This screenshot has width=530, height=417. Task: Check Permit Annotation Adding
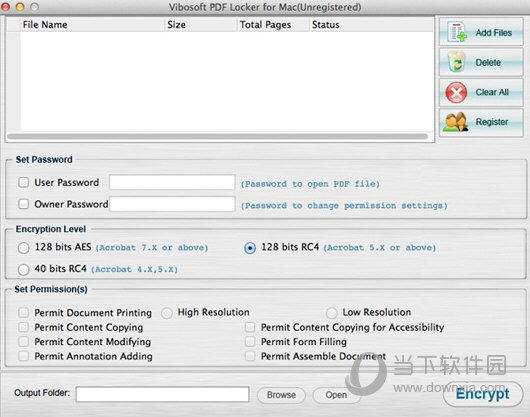tap(23, 356)
